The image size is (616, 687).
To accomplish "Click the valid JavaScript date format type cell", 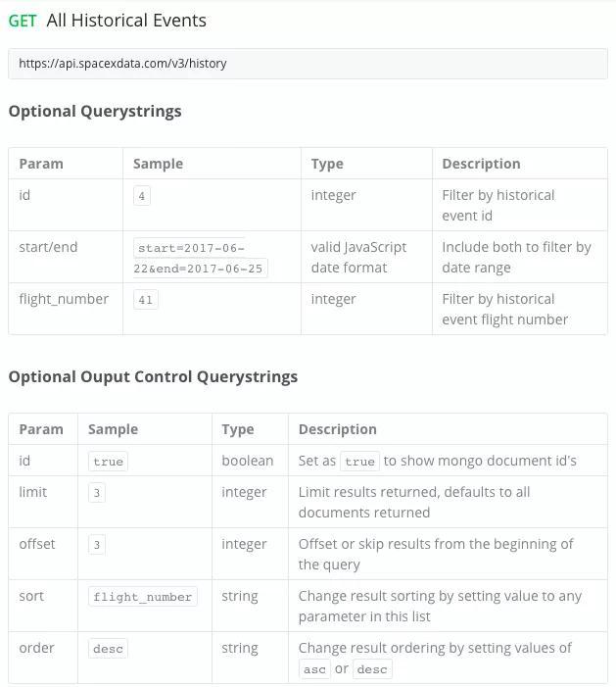I will (358, 257).
